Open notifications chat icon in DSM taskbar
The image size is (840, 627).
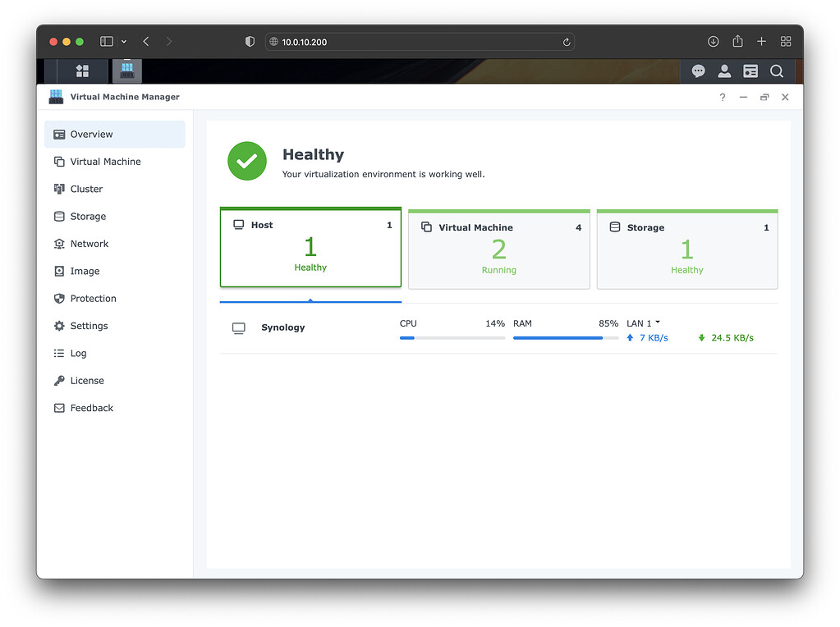tap(698, 71)
